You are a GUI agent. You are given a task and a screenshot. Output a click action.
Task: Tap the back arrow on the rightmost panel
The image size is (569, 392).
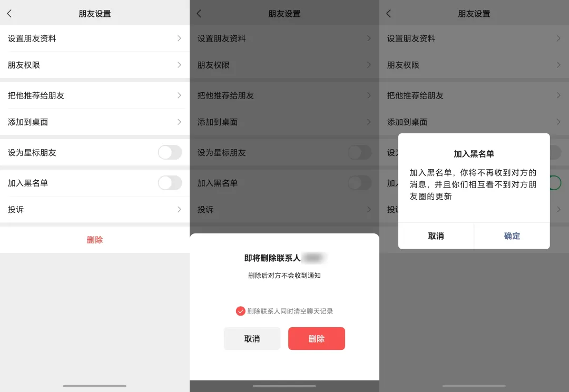(x=390, y=13)
